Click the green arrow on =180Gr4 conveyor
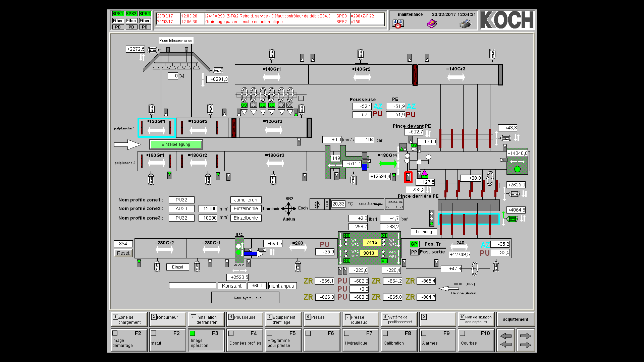 tap(388, 164)
